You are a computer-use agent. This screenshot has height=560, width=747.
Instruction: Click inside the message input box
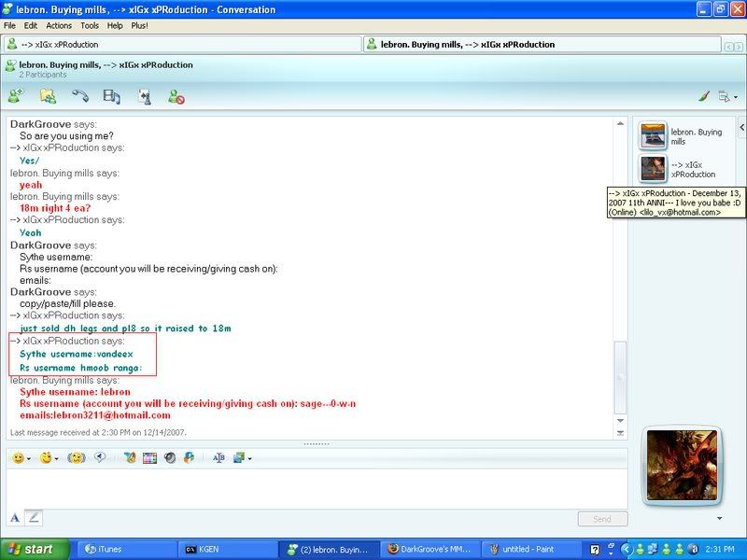point(317,488)
